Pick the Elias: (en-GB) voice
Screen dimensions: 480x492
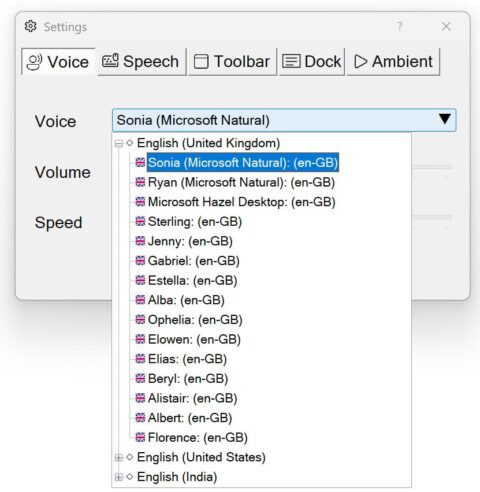187,359
